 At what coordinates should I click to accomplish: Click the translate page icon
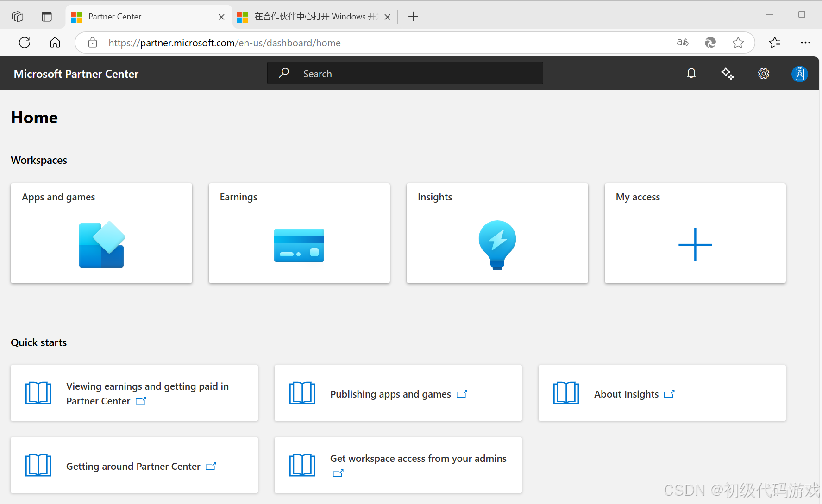683,43
